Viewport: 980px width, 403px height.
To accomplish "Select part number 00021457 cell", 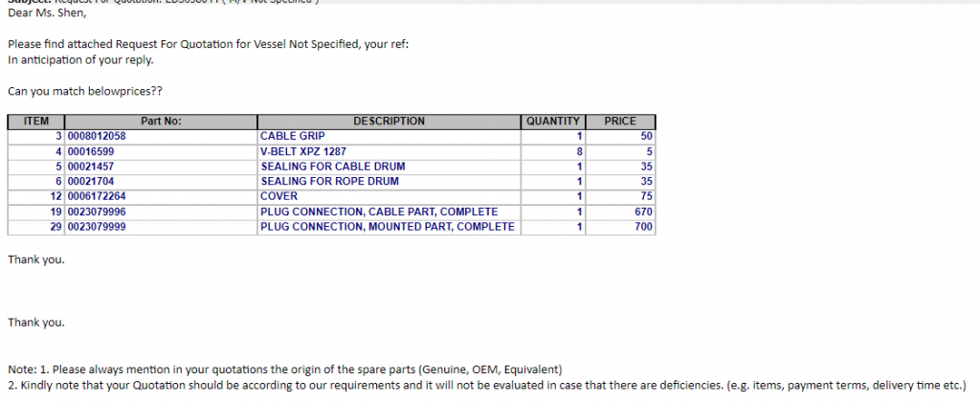I will (x=161, y=167).
